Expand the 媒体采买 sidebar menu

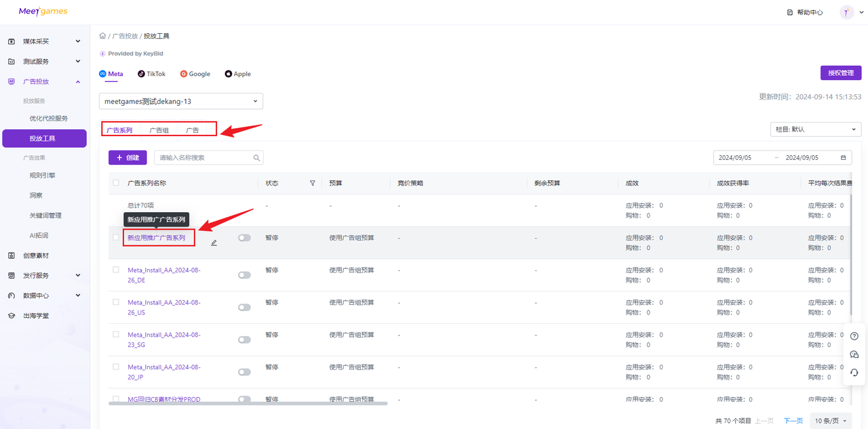pos(78,41)
